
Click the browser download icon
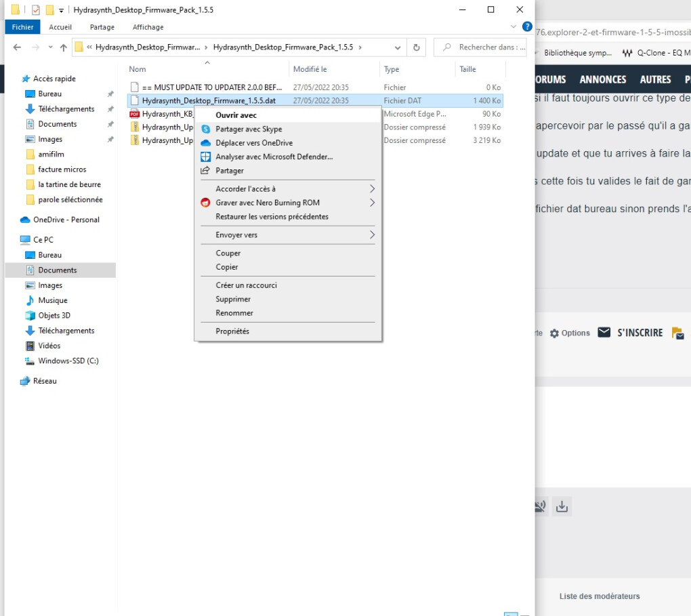click(x=562, y=507)
